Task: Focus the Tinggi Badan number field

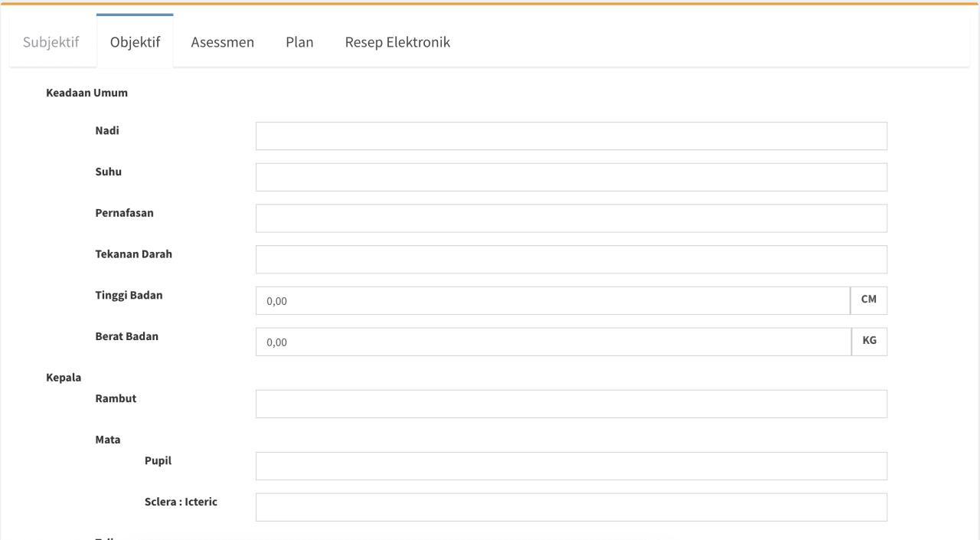Action: click(553, 301)
